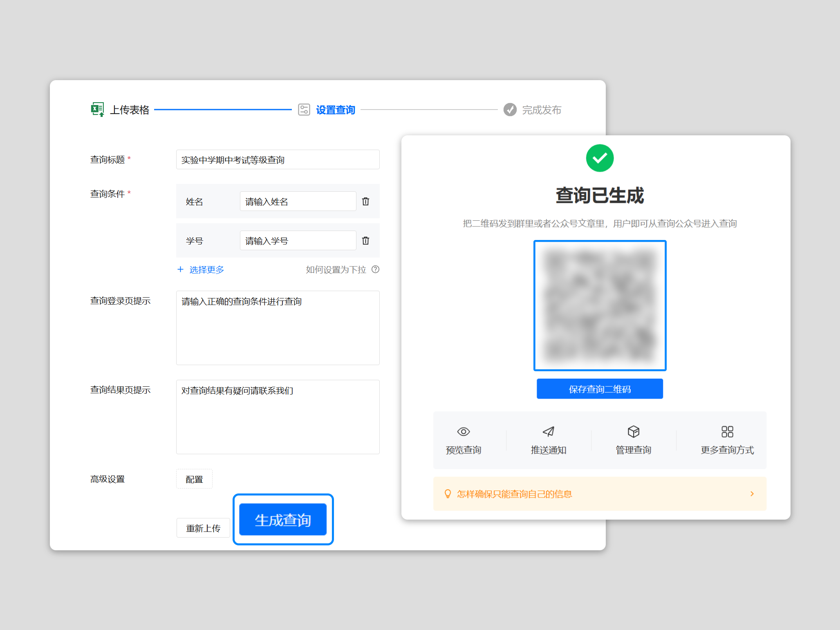Open the 选择更多 link
This screenshot has width=840, height=630.
[x=207, y=270]
